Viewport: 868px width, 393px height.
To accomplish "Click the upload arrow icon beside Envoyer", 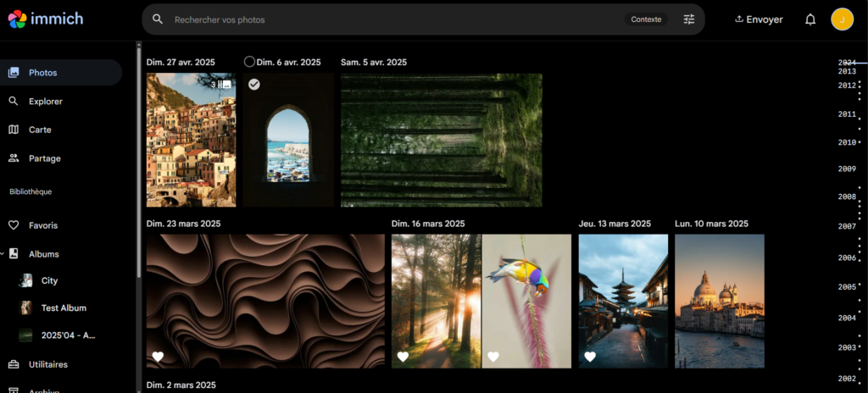I will [x=738, y=19].
